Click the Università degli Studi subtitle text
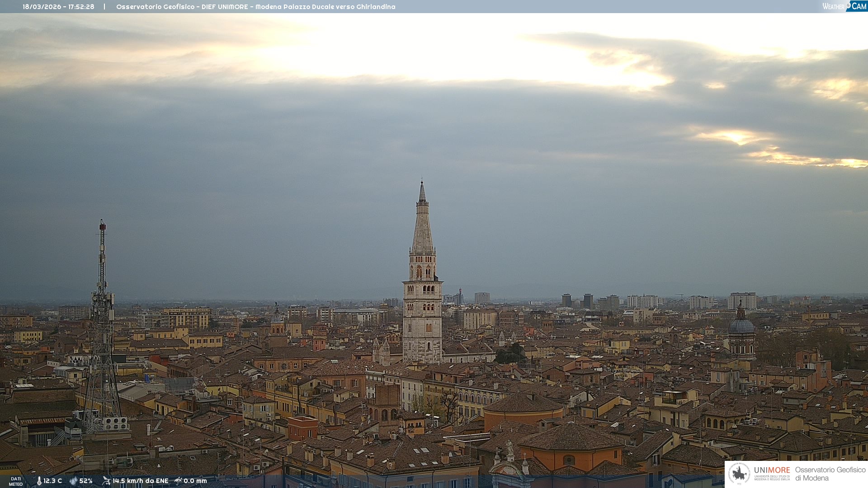 point(772,478)
